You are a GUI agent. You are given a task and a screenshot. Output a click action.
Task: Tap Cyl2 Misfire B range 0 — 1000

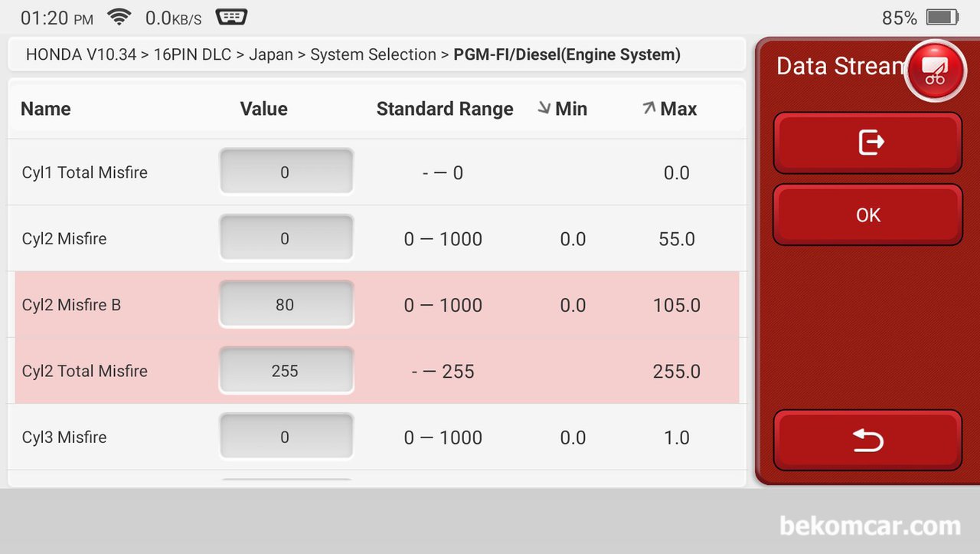443,305
